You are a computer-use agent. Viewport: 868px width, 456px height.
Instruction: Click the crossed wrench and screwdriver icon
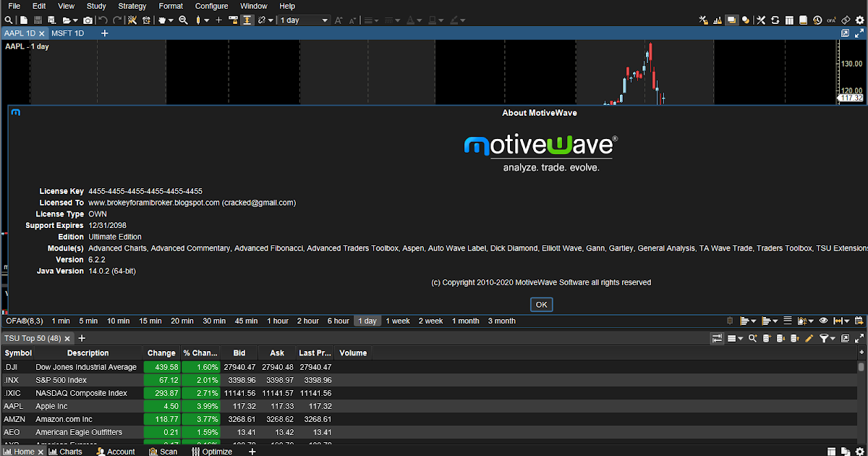[x=761, y=20]
